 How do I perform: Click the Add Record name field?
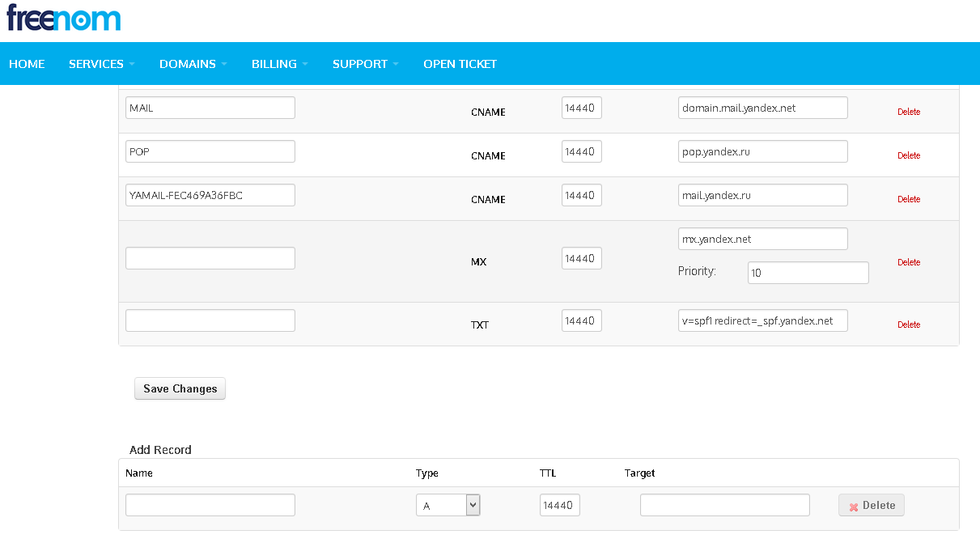click(x=210, y=505)
